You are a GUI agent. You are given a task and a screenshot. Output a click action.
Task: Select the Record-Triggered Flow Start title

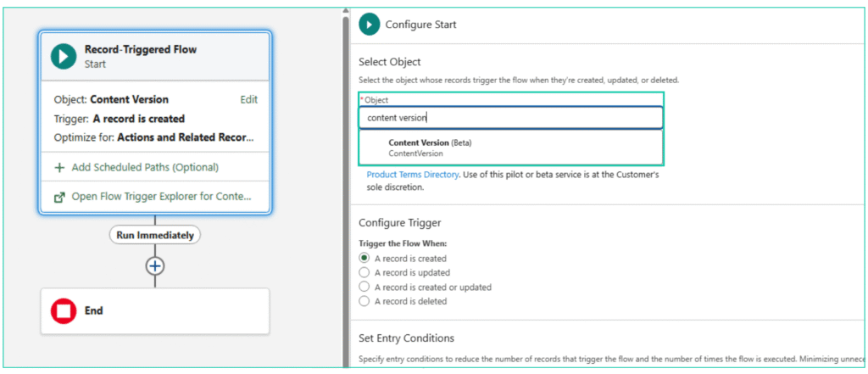click(x=141, y=49)
